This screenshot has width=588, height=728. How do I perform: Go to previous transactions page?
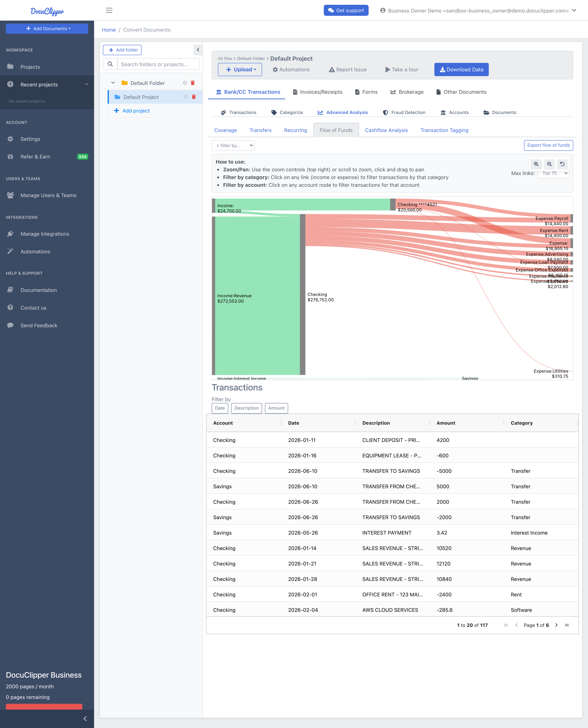(517, 625)
